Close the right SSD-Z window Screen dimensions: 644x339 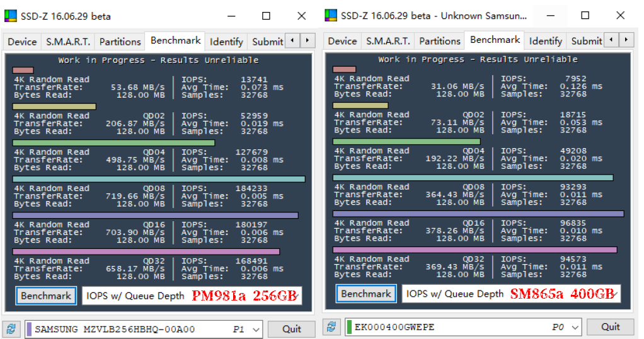[x=621, y=16]
